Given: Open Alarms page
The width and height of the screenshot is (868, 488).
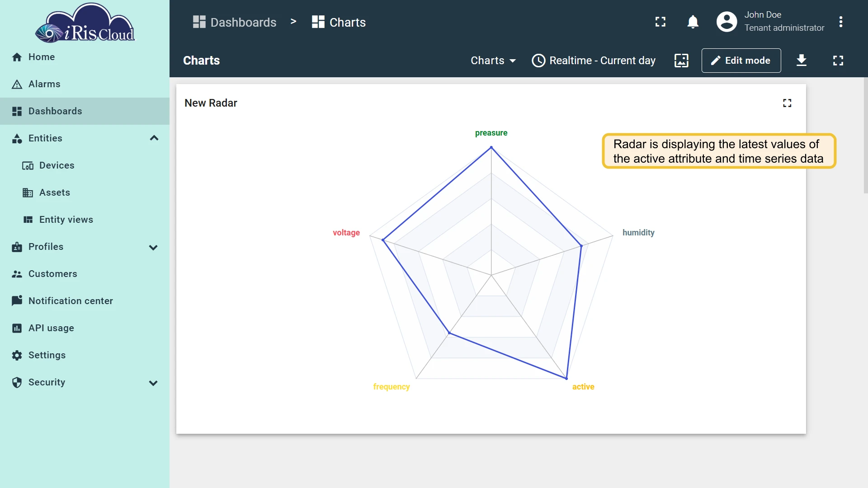Looking at the screenshot, I should pyautogui.click(x=85, y=84).
